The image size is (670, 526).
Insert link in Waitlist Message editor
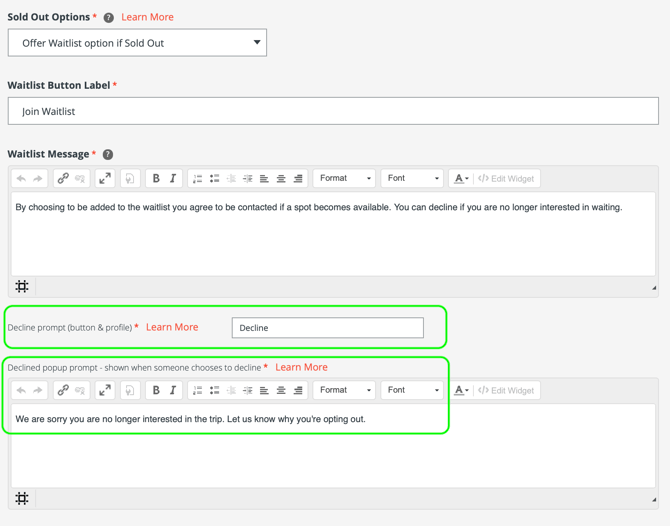pyautogui.click(x=63, y=179)
